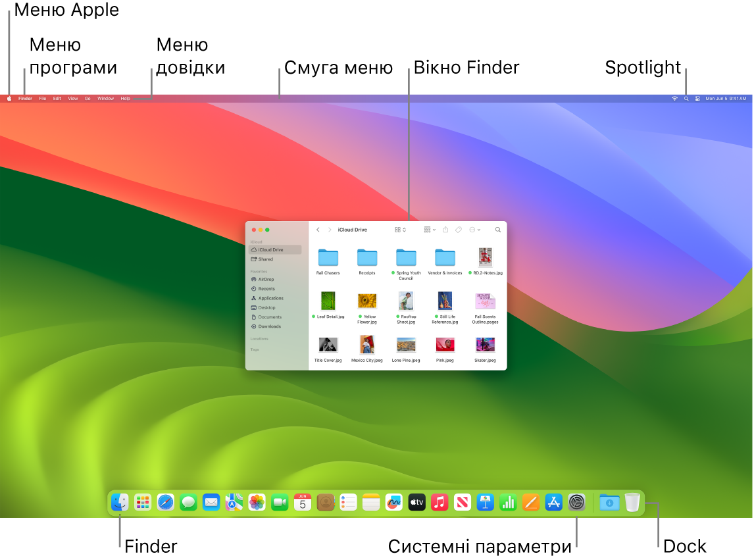
Task: Click the Share icon in Finder toolbar
Action: coord(445,230)
